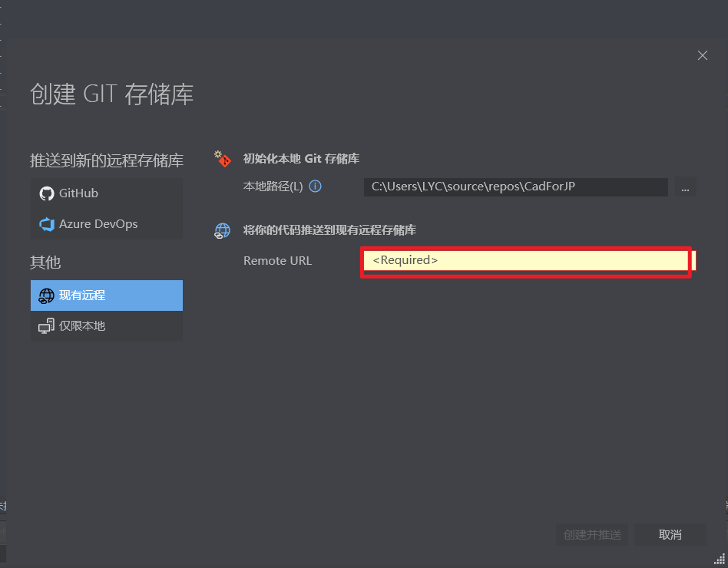Open the folder browse dialog with ... button
728x568 pixels.
pyautogui.click(x=684, y=187)
